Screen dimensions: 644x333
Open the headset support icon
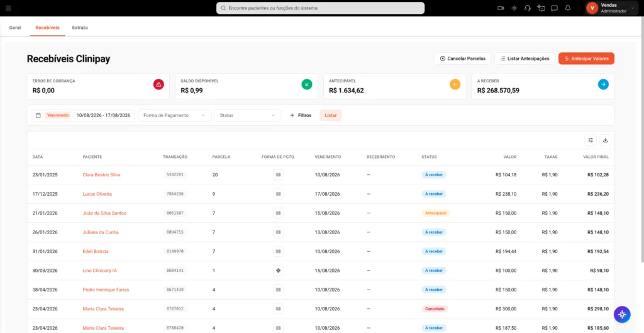point(528,8)
